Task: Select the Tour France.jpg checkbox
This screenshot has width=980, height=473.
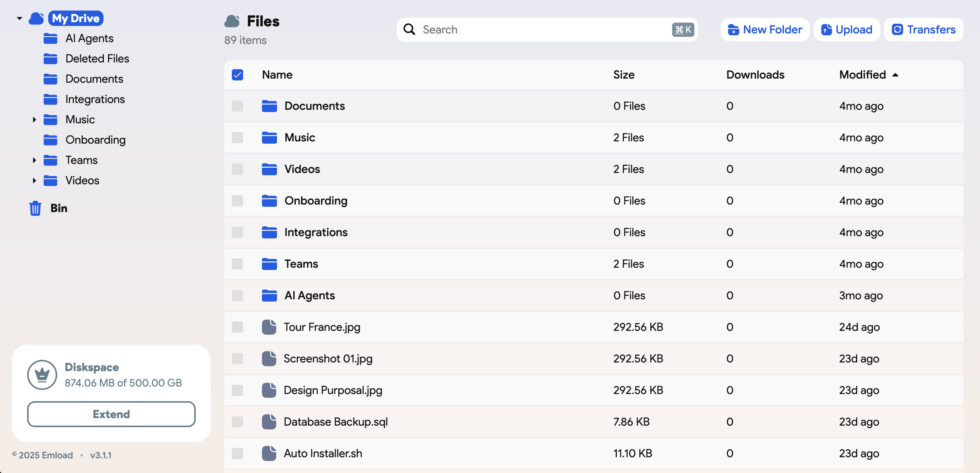Action: click(237, 327)
